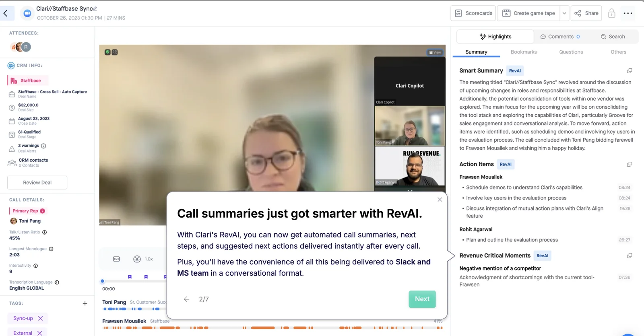Open CRM contacts entry
Viewport: 644px width, 336px height.
(28, 163)
